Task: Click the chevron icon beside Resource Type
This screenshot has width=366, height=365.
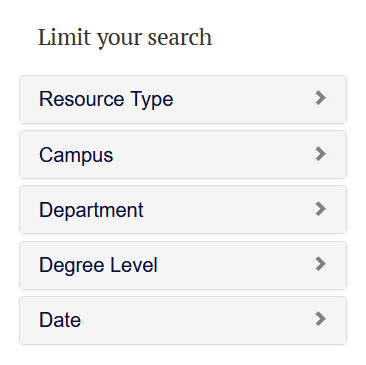Action: (320, 98)
